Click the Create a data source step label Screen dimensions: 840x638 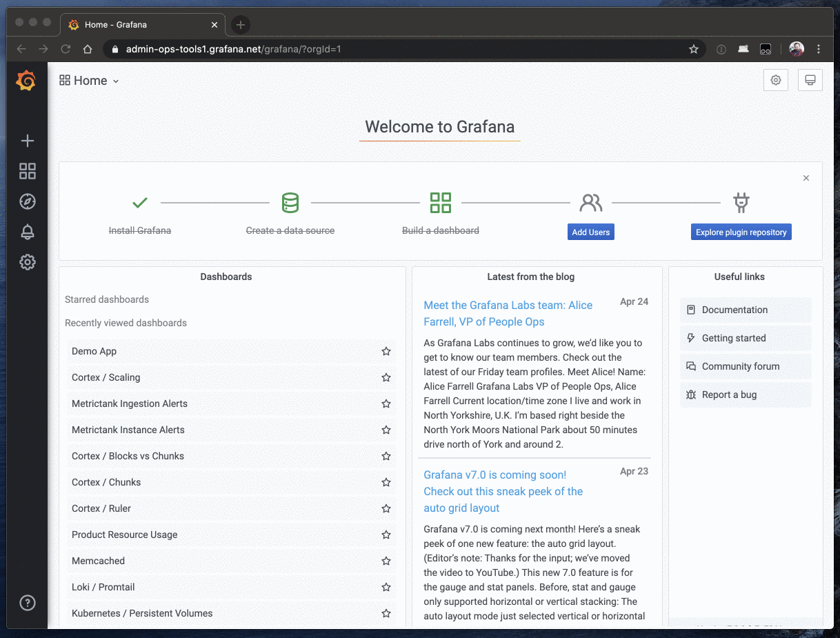coord(290,230)
